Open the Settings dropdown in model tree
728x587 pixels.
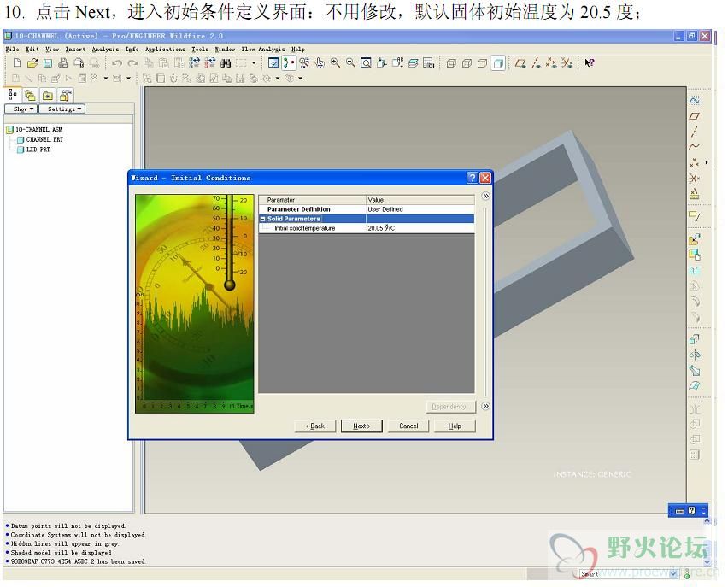(62, 109)
